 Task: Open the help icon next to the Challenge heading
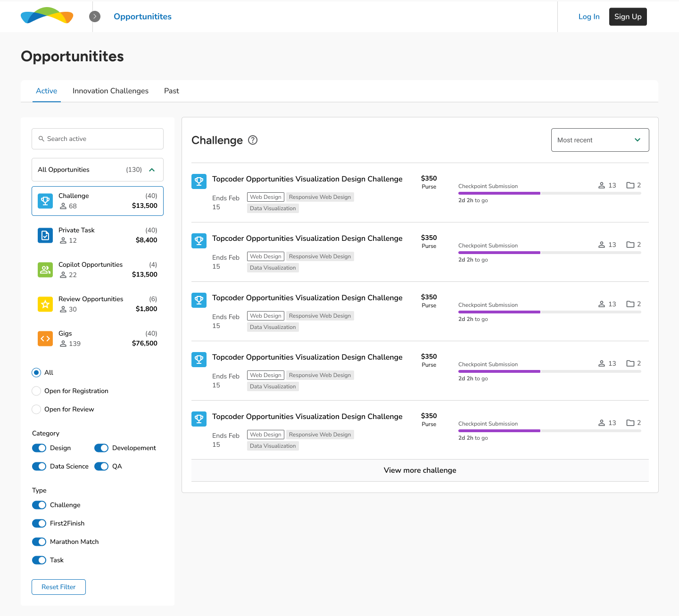coord(253,140)
